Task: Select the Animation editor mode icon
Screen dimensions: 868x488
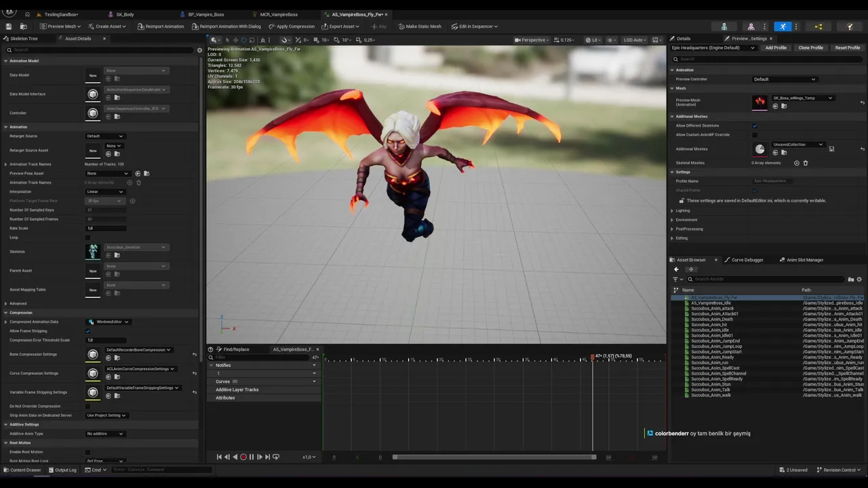Action: pyautogui.click(x=783, y=26)
